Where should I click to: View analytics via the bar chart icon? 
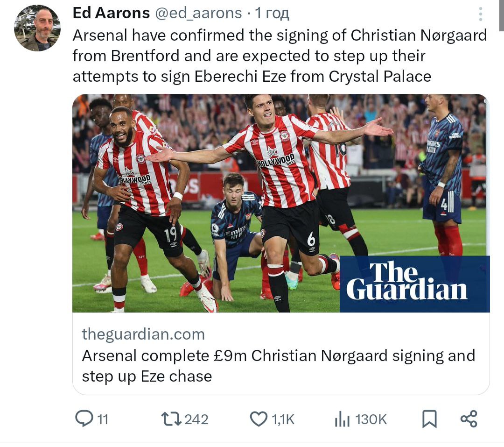coord(342,419)
